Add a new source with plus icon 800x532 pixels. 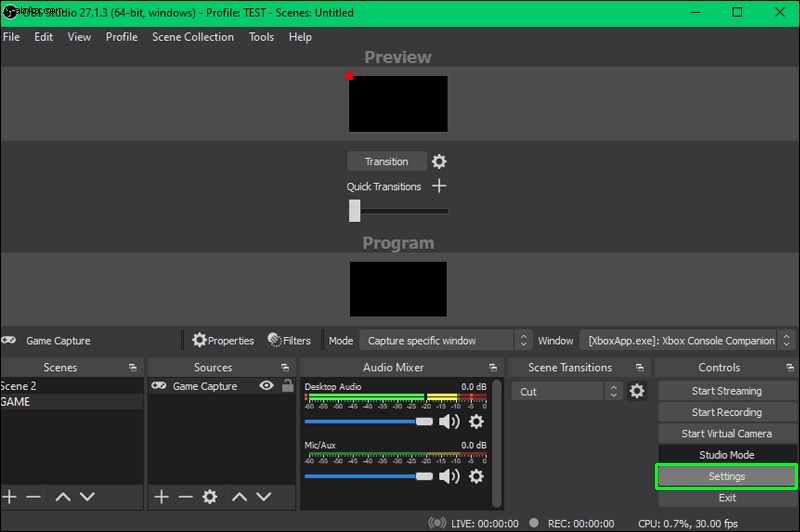(x=161, y=496)
